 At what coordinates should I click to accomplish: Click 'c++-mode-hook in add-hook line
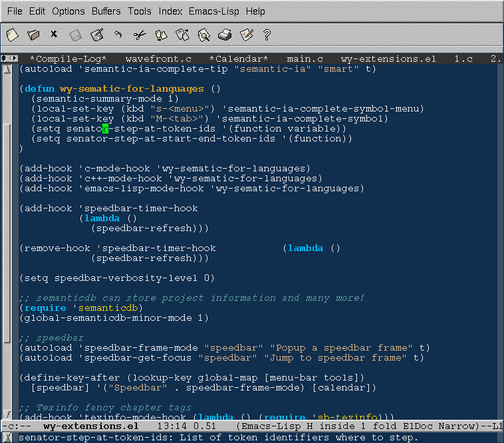(120, 179)
